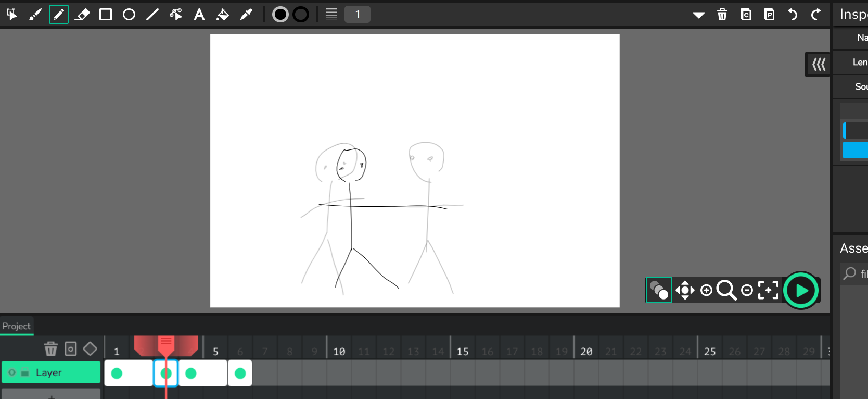Open the brush mode options menu
This screenshot has width=868, height=399.
pos(331,15)
